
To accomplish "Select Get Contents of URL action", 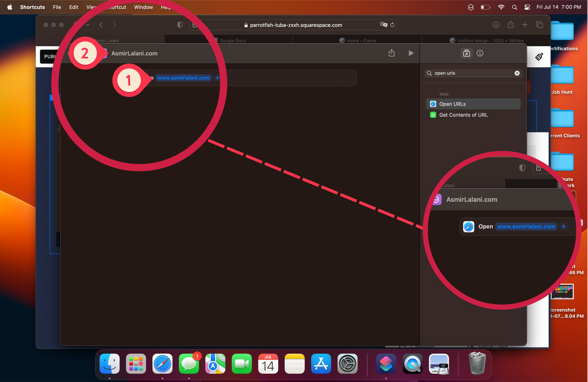I will click(463, 115).
